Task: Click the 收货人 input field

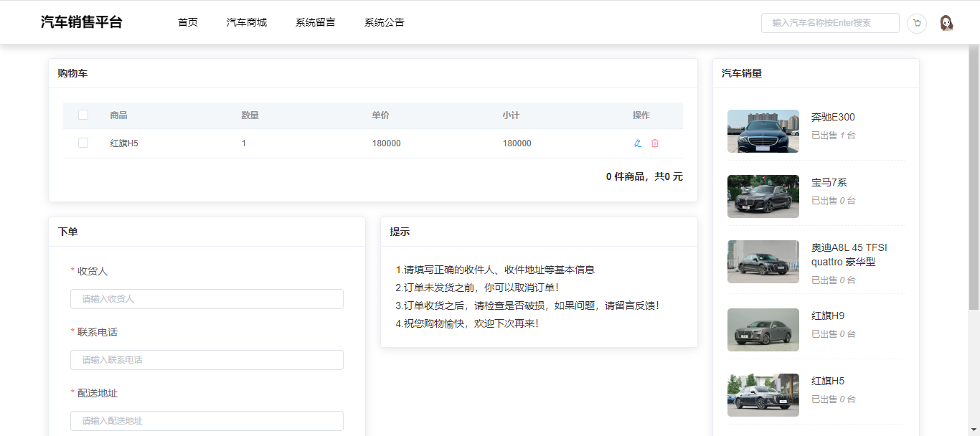Action: (207, 299)
